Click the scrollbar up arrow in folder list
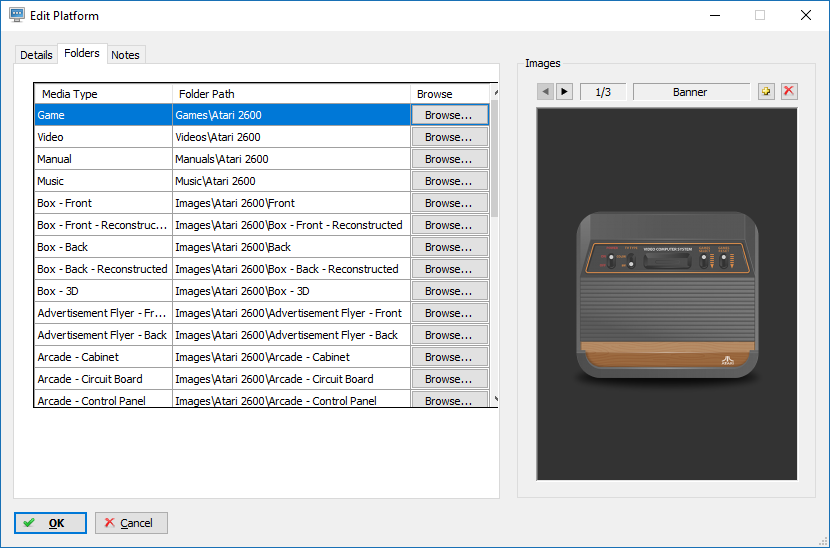The image size is (830, 548). (495, 93)
